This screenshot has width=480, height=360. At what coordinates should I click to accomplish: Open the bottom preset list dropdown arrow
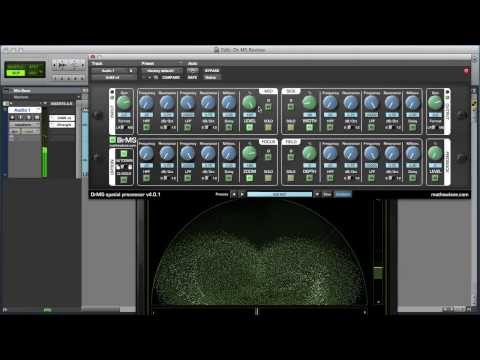pos(317,194)
